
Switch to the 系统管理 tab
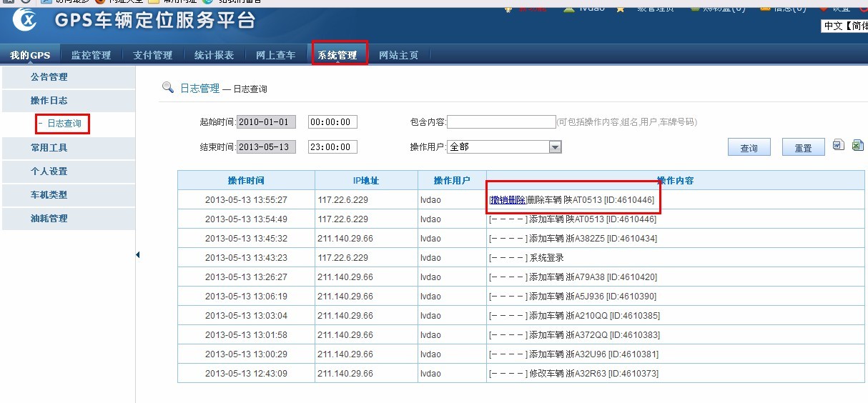[x=337, y=55]
